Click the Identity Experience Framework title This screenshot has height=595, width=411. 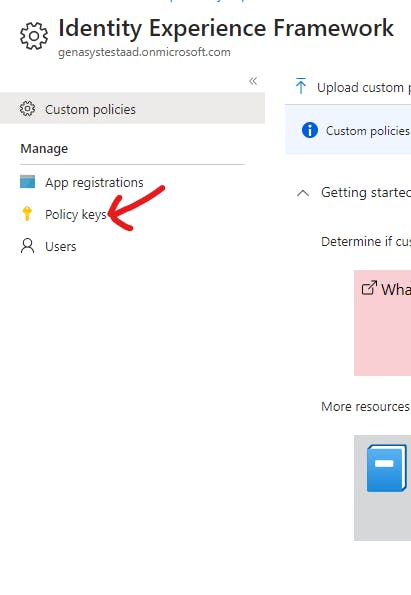click(x=226, y=28)
